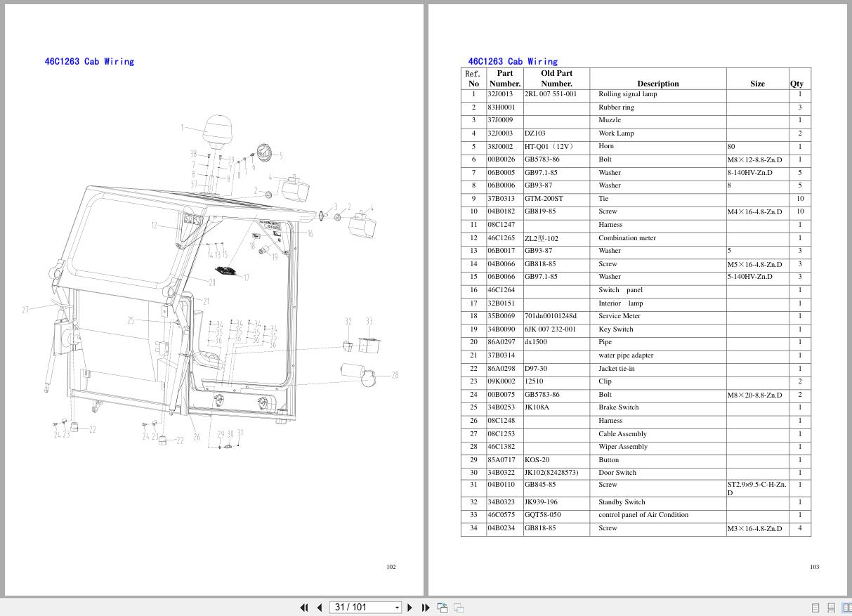Advance to the next page
The width and height of the screenshot is (852, 616).
coord(410,607)
